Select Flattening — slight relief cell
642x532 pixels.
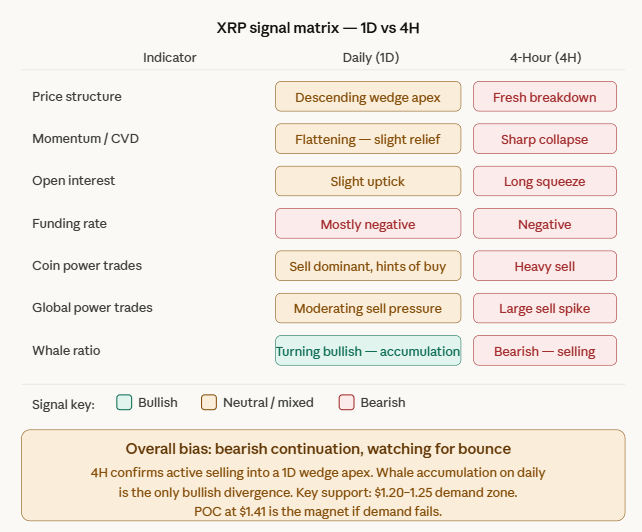click(368, 139)
